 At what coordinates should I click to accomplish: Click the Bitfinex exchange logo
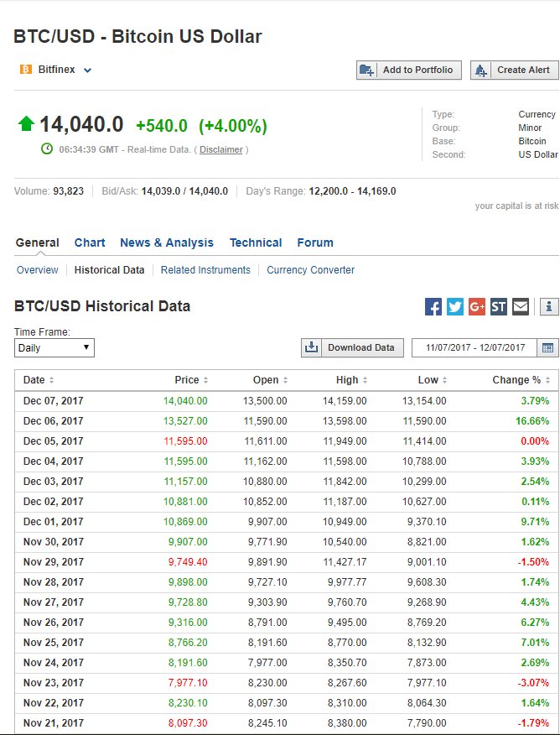[x=26, y=70]
